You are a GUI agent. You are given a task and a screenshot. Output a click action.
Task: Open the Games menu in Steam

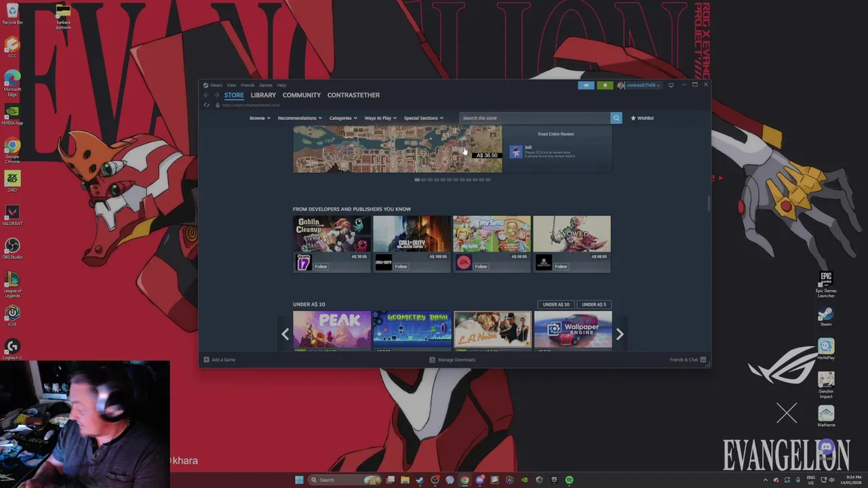click(x=266, y=85)
